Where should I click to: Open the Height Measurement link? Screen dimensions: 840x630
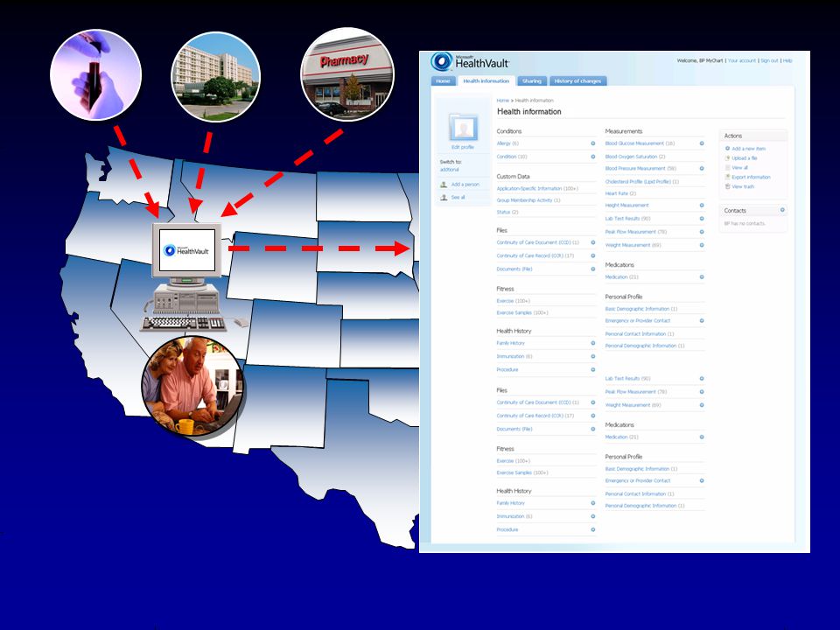pyautogui.click(x=626, y=205)
